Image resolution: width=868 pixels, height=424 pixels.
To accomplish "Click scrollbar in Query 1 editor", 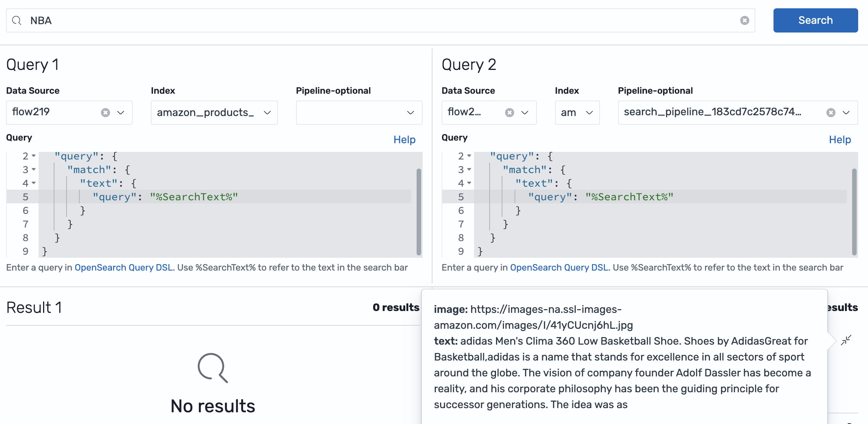I will [x=418, y=212].
